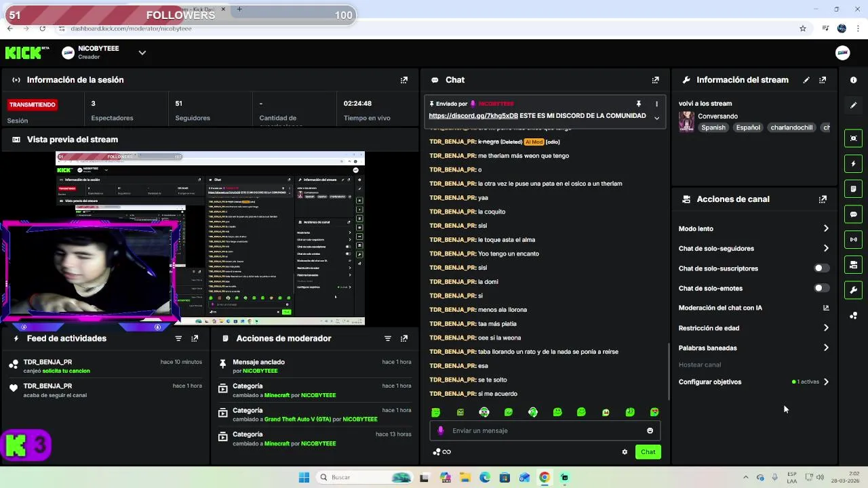The height and width of the screenshot is (488, 868).
Task: Edit the stream information with the pencil
Action: 806,80
